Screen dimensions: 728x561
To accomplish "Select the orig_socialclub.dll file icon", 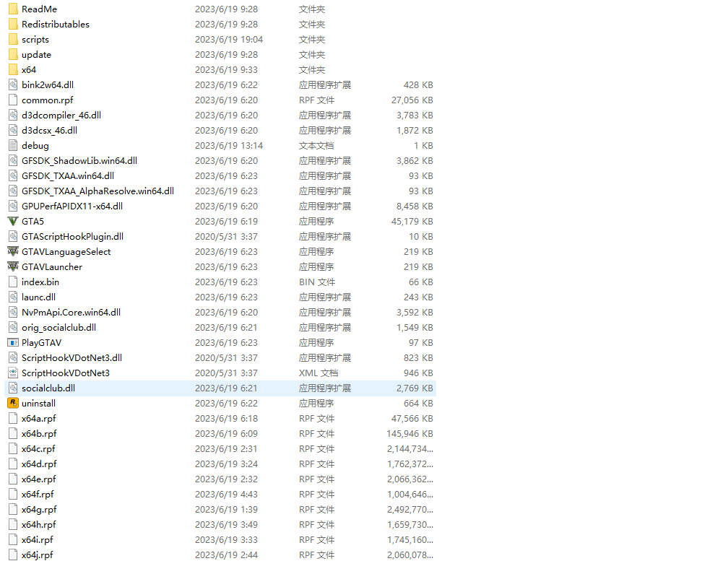I will pos(13,327).
